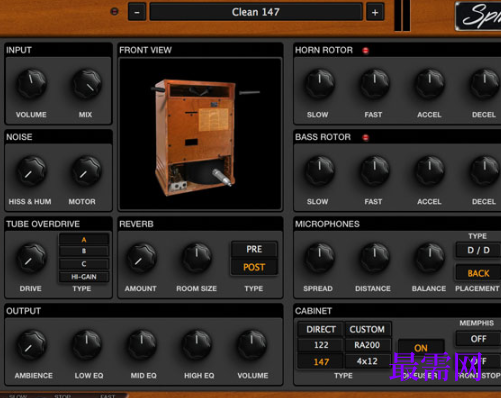The height and width of the screenshot is (398, 501).
Task: Select overdrive type B
Action: tap(84, 251)
